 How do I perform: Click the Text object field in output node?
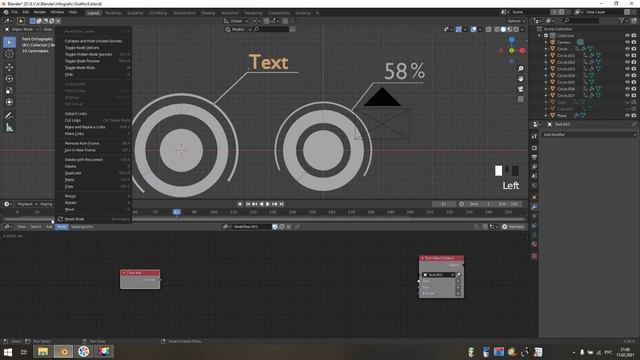click(x=438, y=275)
